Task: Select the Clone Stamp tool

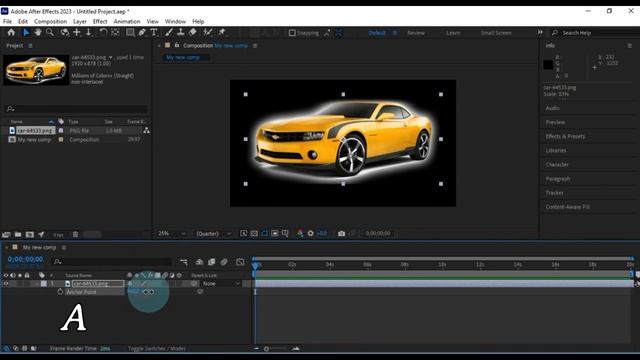Action: [x=180, y=32]
